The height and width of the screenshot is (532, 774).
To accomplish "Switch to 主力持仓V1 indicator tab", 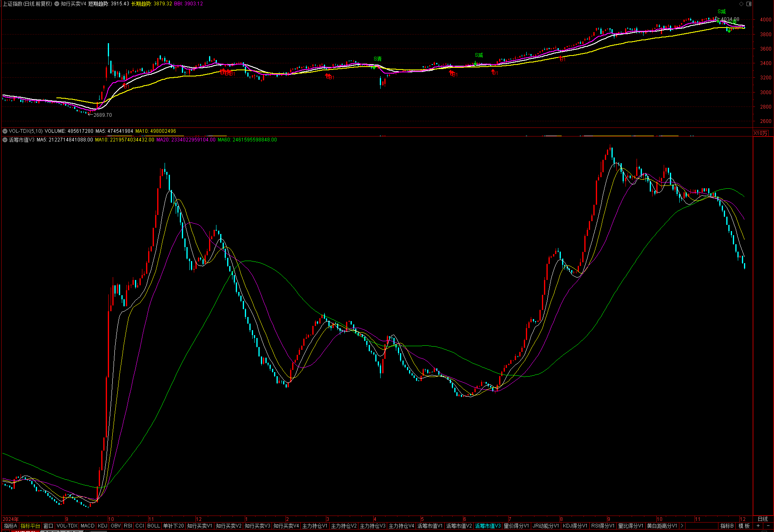I will 315,526.
